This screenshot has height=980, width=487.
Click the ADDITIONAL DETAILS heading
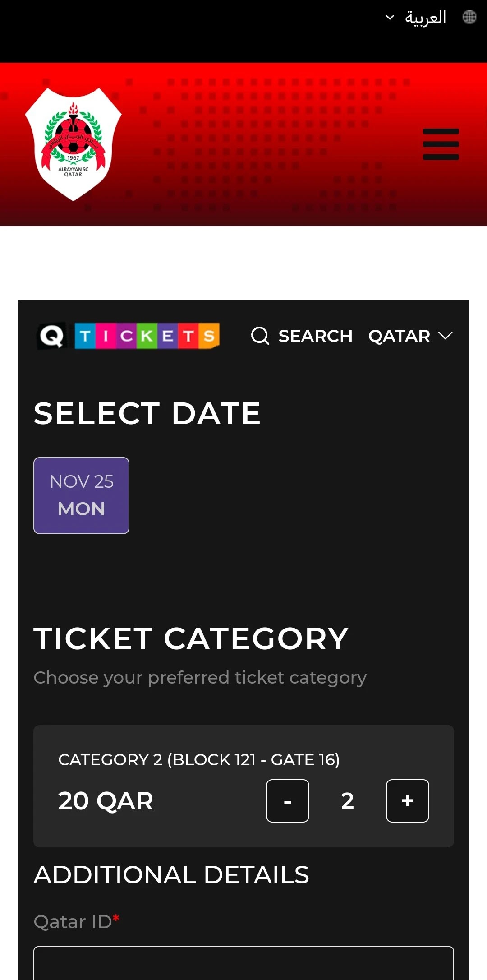coord(171,875)
